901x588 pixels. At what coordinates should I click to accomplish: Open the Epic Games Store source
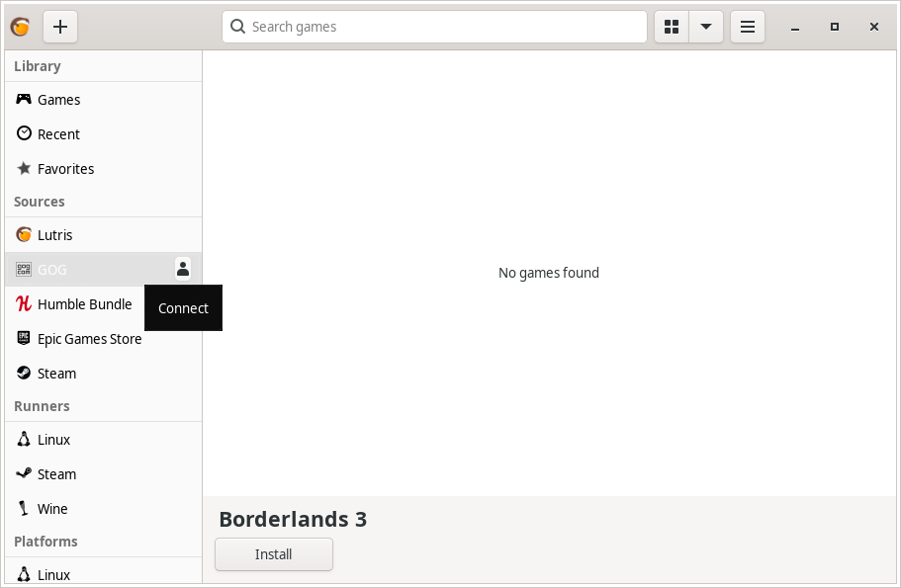pyautogui.click(x=89, y=338)
